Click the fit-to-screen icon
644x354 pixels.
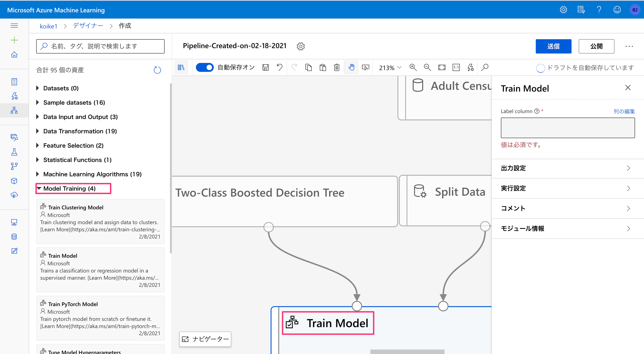point(442,68)
